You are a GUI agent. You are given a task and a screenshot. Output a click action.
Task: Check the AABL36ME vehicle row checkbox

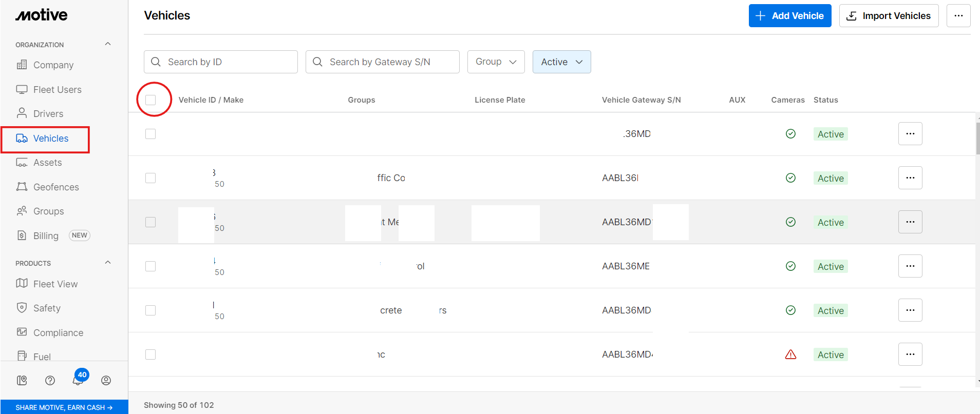click(150, 266)
